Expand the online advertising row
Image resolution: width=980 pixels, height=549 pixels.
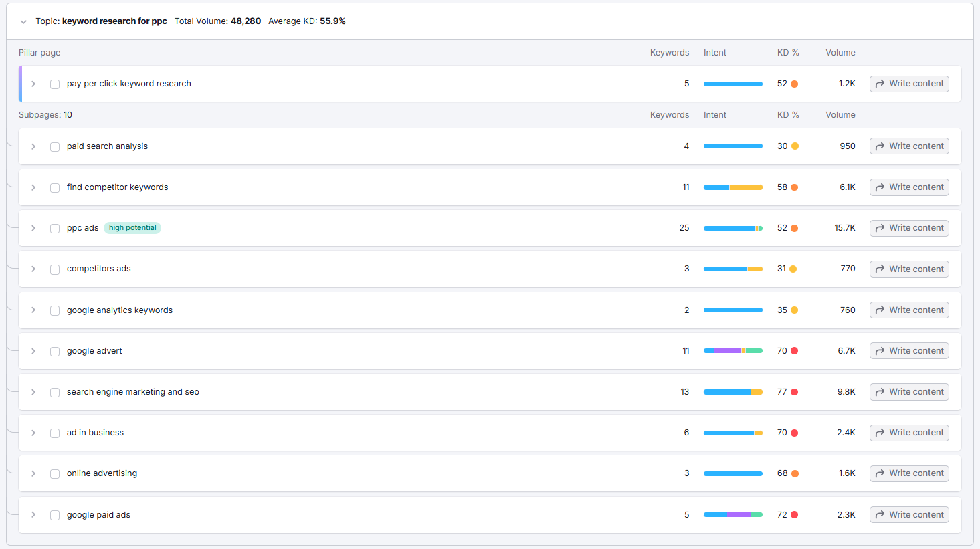point(33,473)
